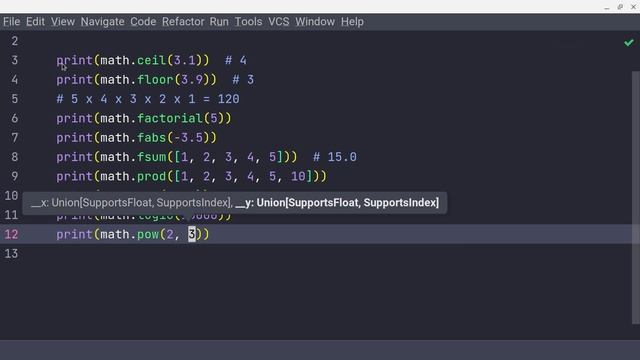The height and width of the screenshot is (360, 640).
Task: Open the VCS menu
Action: point(279,22)
